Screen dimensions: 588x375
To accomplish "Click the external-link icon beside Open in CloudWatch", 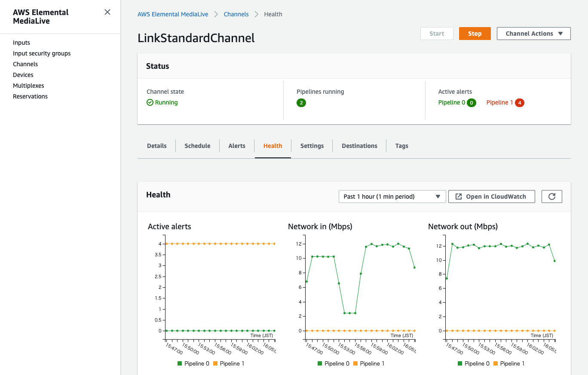I will 459,197.
